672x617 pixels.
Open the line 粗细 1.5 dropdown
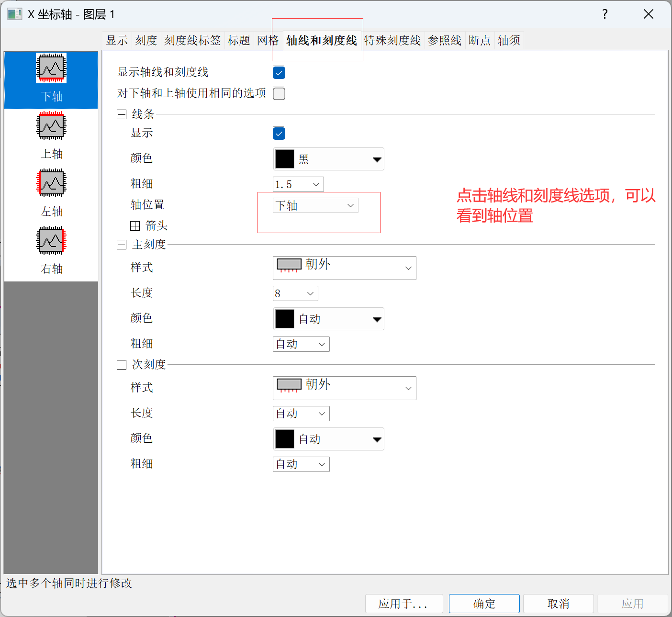298,184
